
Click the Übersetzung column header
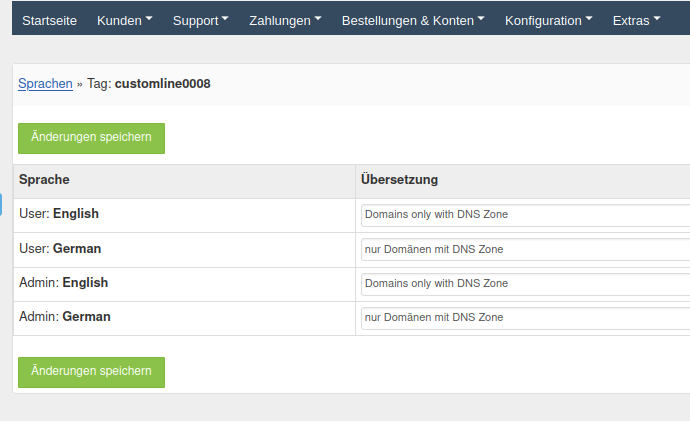(399, 180)
